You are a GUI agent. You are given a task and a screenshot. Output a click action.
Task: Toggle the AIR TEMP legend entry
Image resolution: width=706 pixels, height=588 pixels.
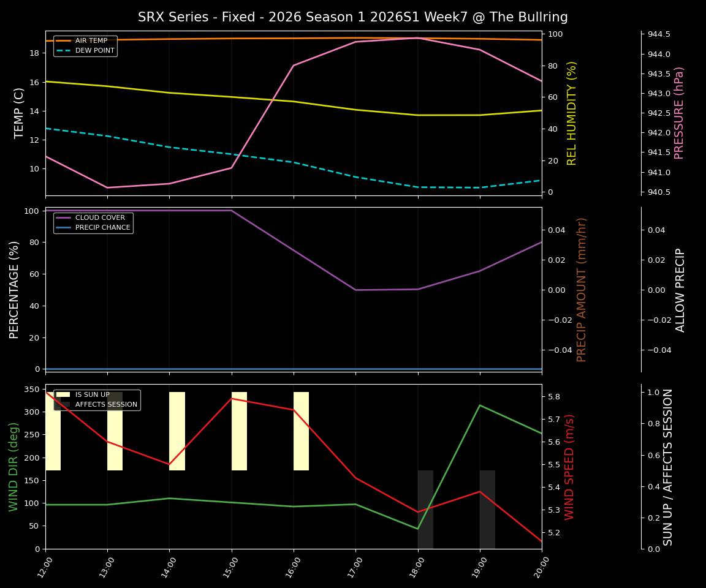[x=92, y=40]
